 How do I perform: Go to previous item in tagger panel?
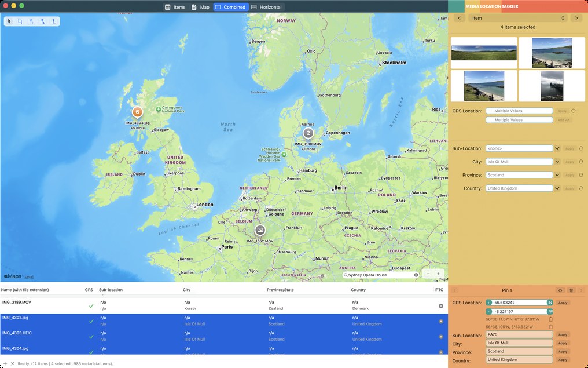[x=460, y=18]
